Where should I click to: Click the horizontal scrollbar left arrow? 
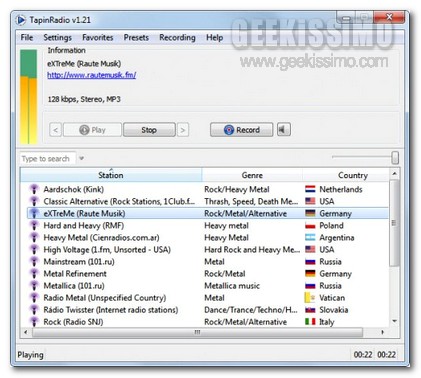(26, 332)
